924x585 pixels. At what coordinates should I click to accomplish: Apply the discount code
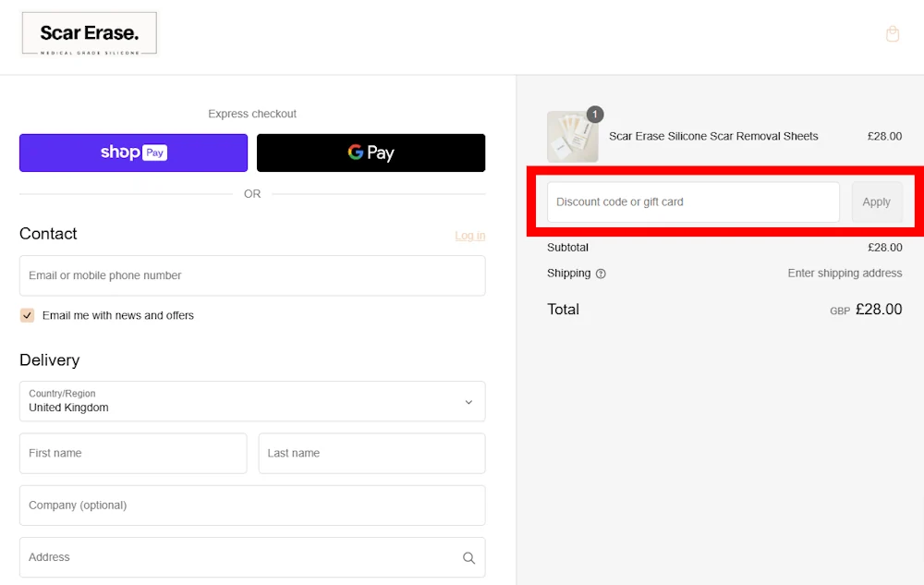pos(876,202)
